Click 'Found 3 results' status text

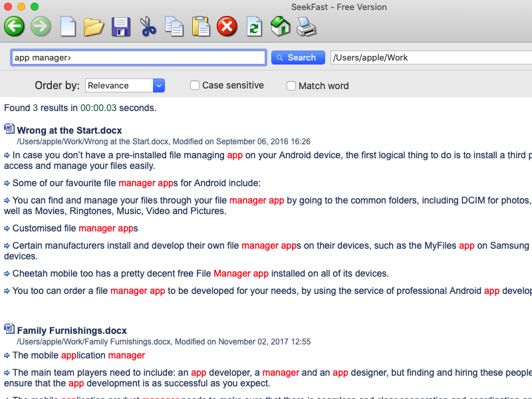point(80,108)
